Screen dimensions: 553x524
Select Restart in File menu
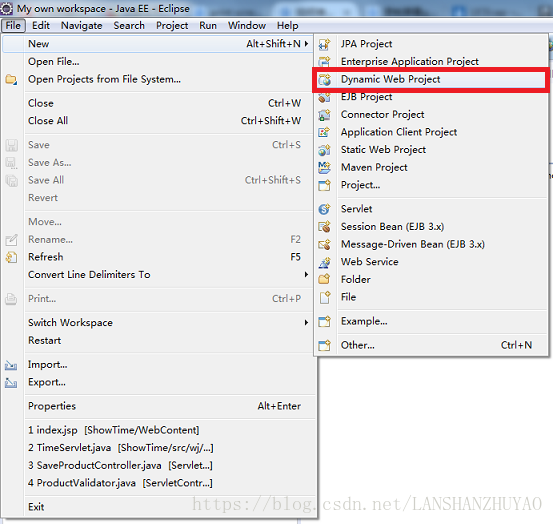[158, 341]
